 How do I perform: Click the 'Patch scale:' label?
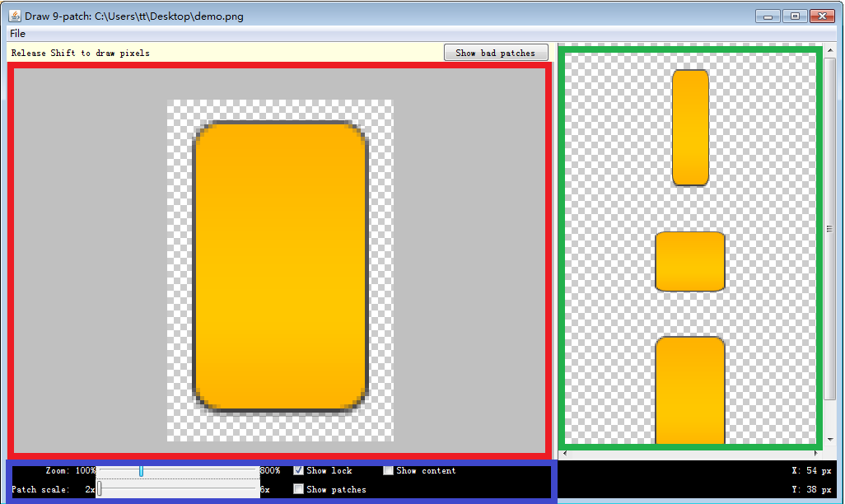pos(40,489)
